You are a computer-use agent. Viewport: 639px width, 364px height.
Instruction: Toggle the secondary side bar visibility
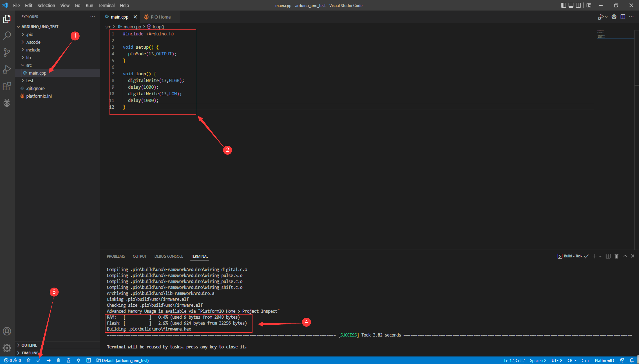pos(579,5)
